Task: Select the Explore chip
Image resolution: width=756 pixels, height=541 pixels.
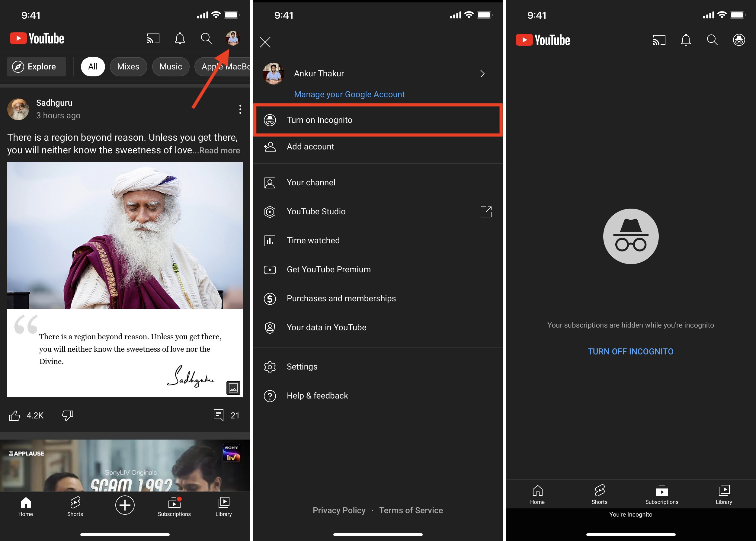Action: click(x=37, y=67)
